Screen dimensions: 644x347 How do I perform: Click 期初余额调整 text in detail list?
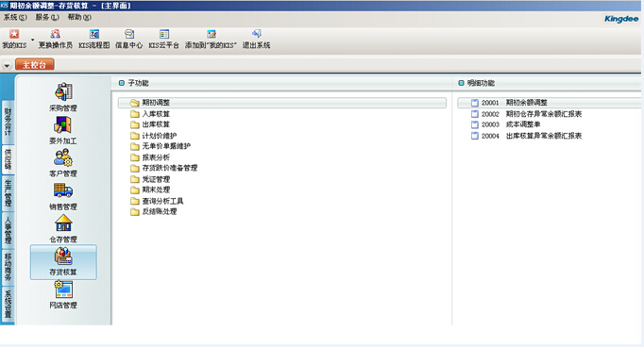[x=527, y=103]
